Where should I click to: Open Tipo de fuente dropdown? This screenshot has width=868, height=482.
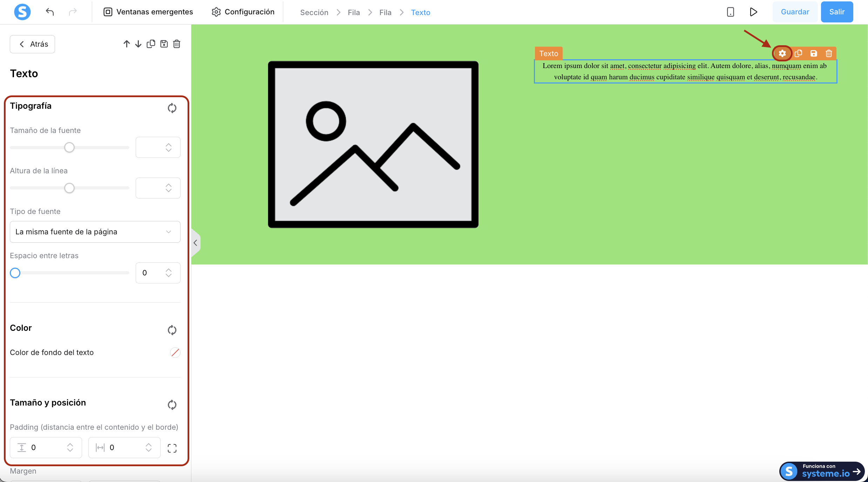click(x=95, y=232)
